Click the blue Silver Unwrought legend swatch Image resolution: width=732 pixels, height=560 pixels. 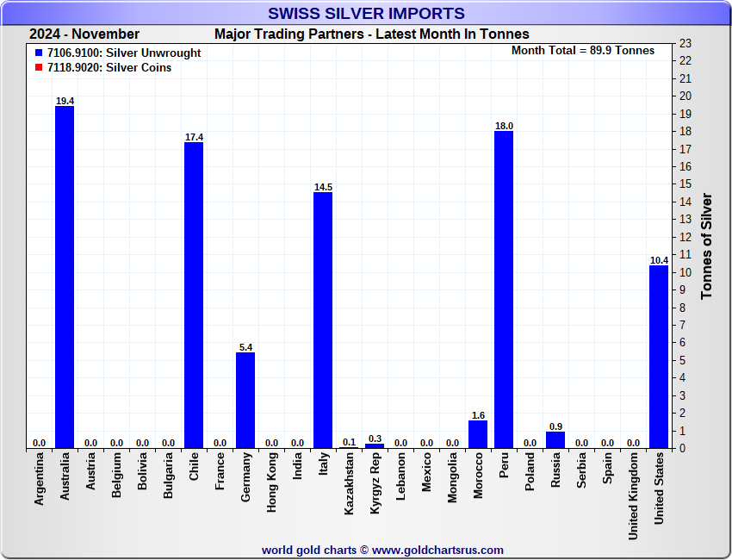click(39, 53)
